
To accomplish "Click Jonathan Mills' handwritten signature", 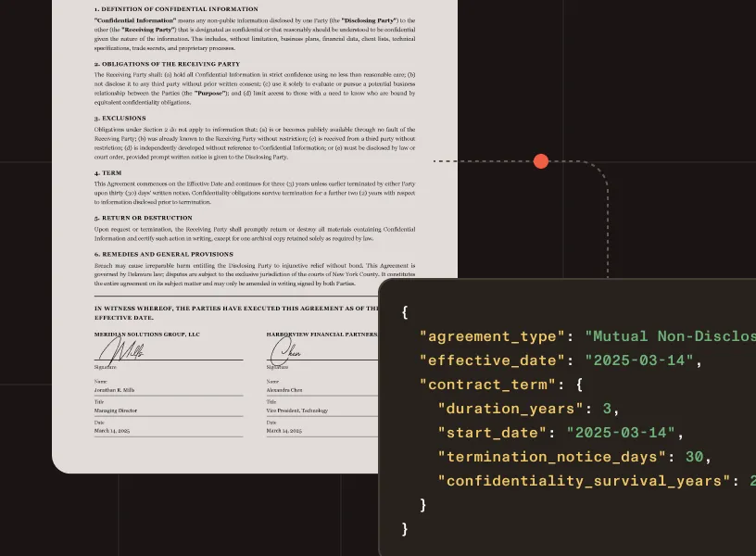I will 121,351.
